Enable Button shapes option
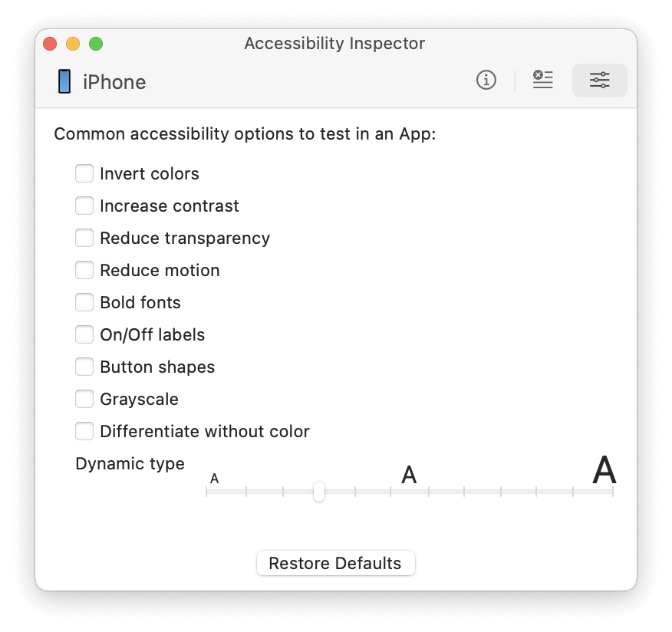 point(84,367)
